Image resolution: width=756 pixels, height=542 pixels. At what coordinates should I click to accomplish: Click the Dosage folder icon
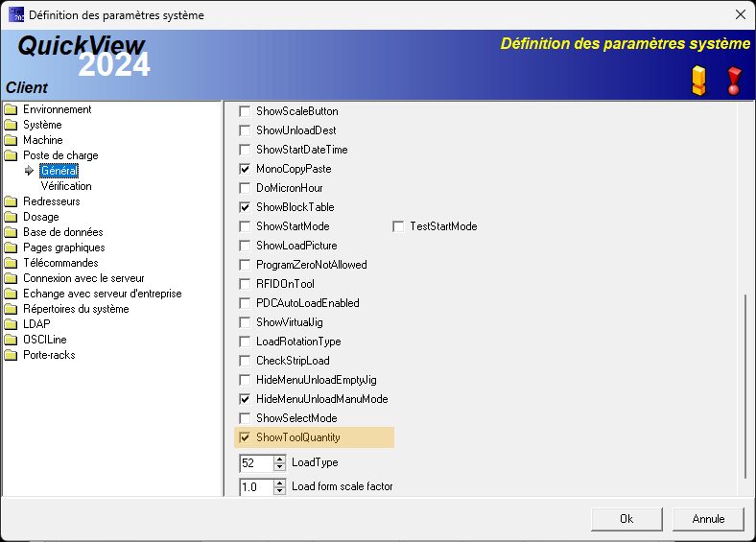click(11, 217)
